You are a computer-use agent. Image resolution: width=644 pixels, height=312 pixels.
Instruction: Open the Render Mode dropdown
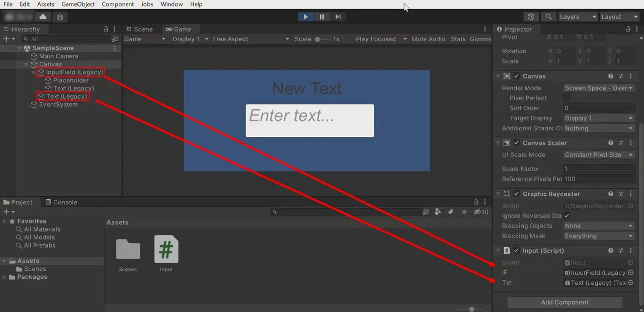click(x=599, y=88)
